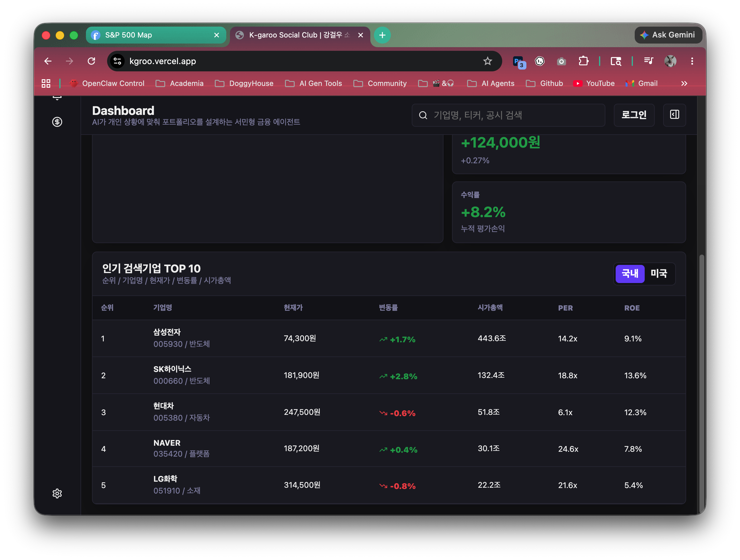This screenshot has height=560, width=740.
Task: Focus the 기업명, 티커, 공시 검색 field
Action: (508, 115)
